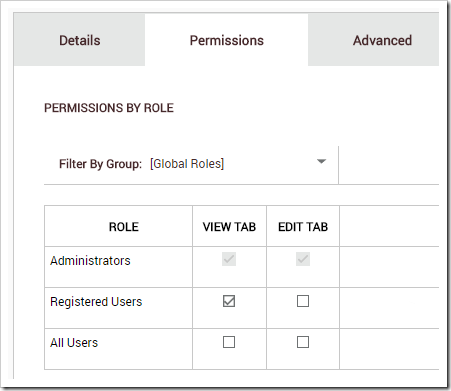Toggle Administrators View Tab checkbox
This screenshot has height=391, width=451.
coord(229,259)
